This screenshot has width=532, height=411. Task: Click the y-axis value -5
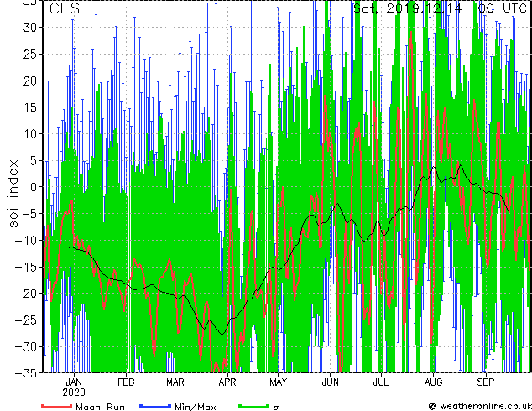point(30,214)
